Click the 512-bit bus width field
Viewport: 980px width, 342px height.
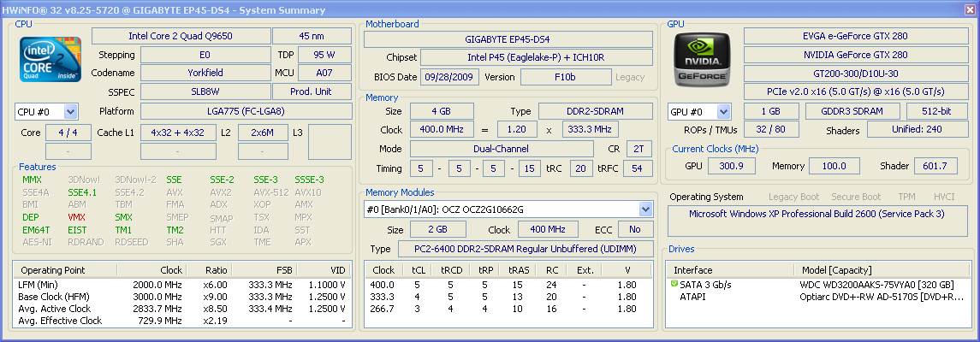(937, 111)
